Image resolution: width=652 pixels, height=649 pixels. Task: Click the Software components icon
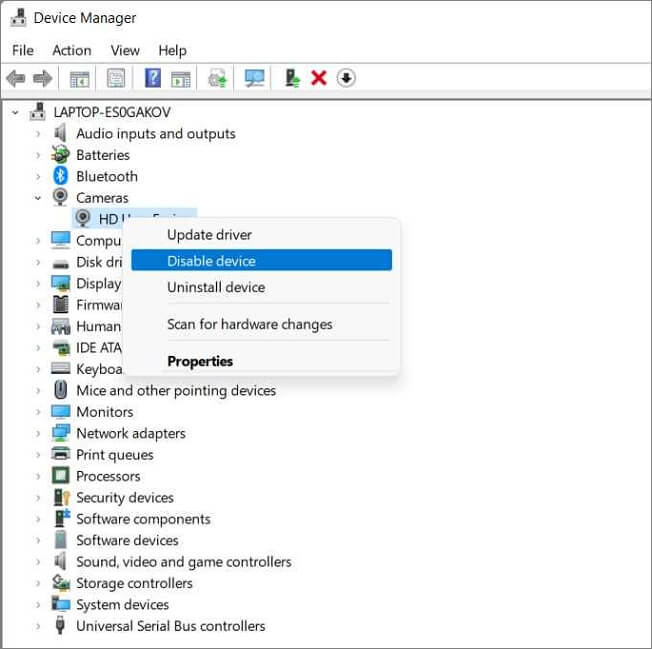point(62,518)
